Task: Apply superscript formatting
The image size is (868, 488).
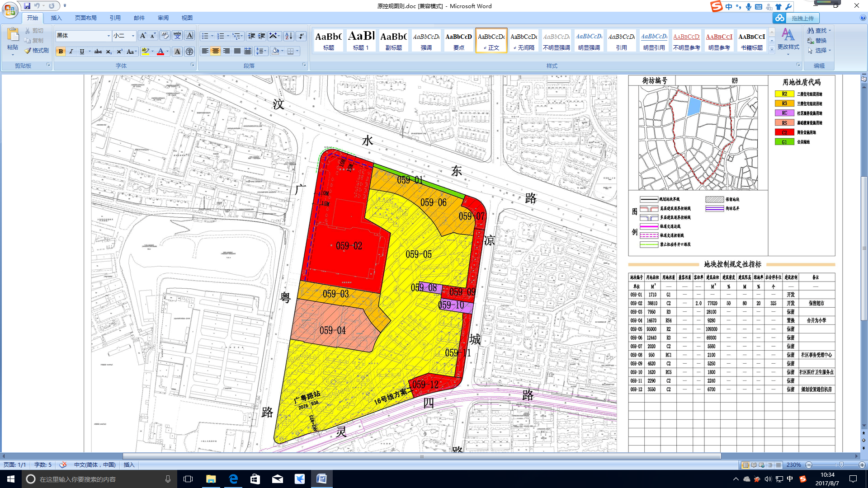Action: pos(119,52)
